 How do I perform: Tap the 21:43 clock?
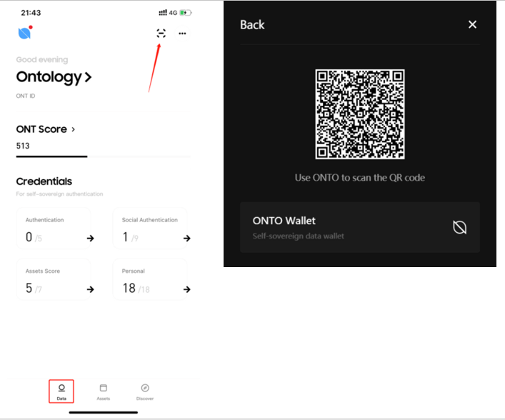point(31,13)
